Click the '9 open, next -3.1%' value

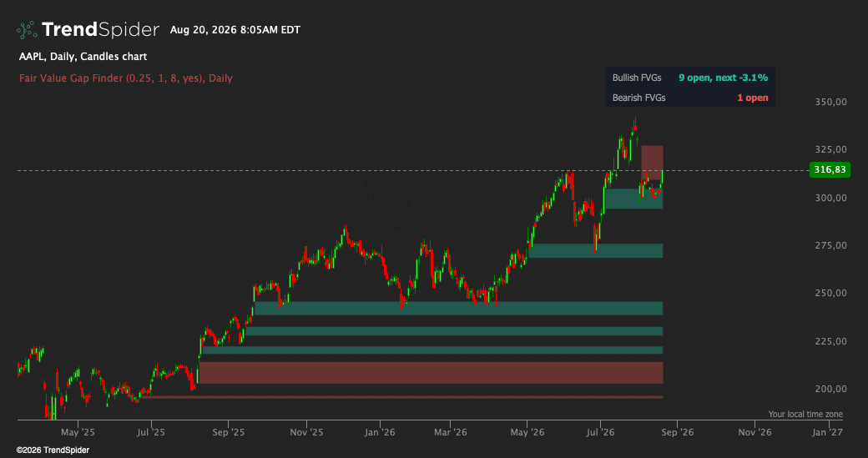(x=723, y=78)
